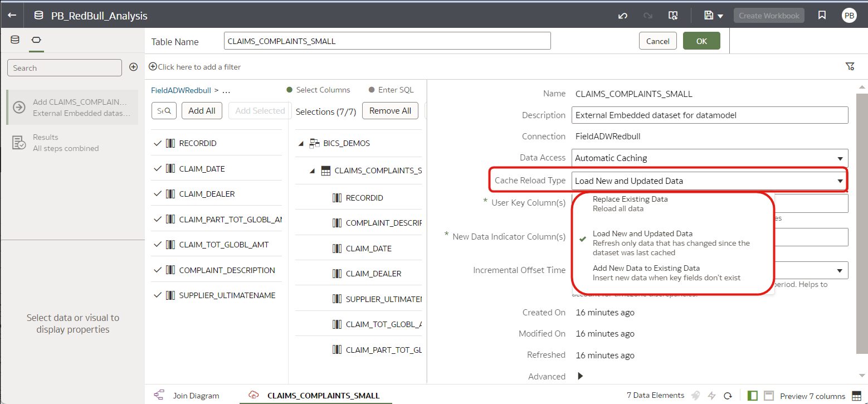This screenshot has height=404, width=868.
Task: Open the FieldADWRedbull breadcrumb link
Action: [182, 90]
